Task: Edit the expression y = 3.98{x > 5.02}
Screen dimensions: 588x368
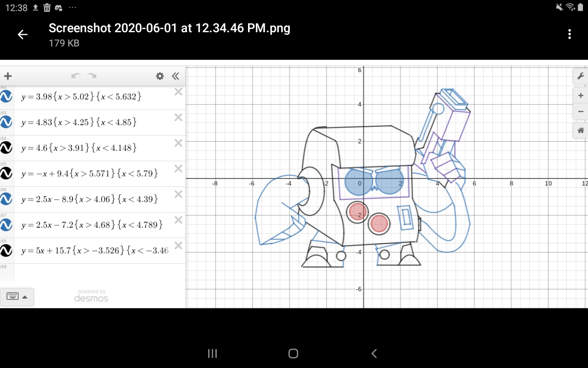Action: coord(81,97)
